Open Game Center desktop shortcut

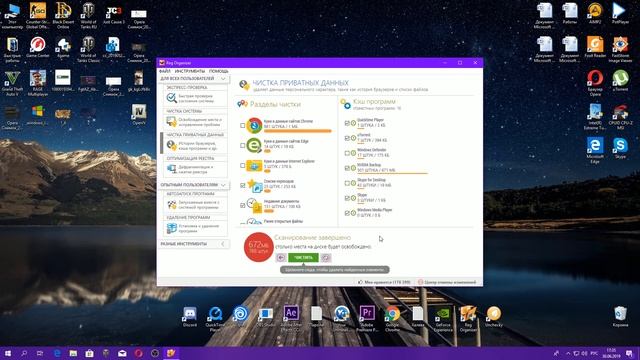[38, 47]
